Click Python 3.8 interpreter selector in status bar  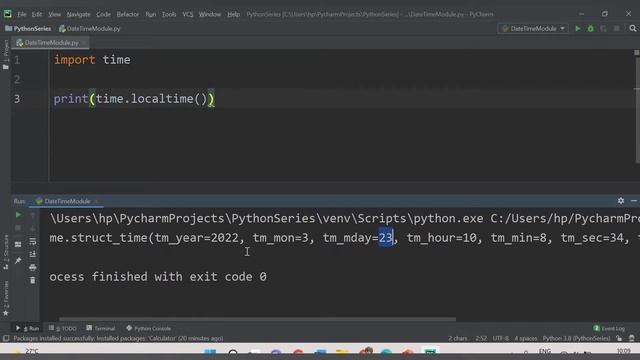tap(576, 338)
